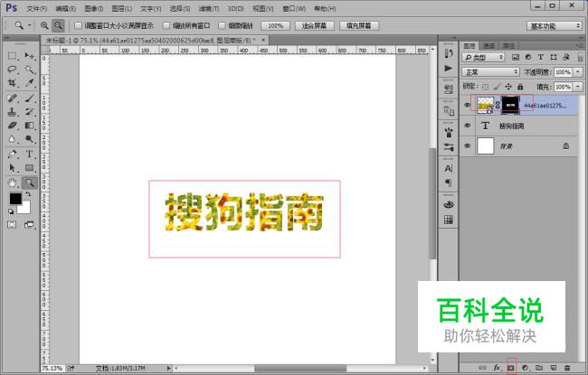The height and width of the screenshot is (375, 588).
Task: Open the fill slider dropdown arrow
Action: 578,87
